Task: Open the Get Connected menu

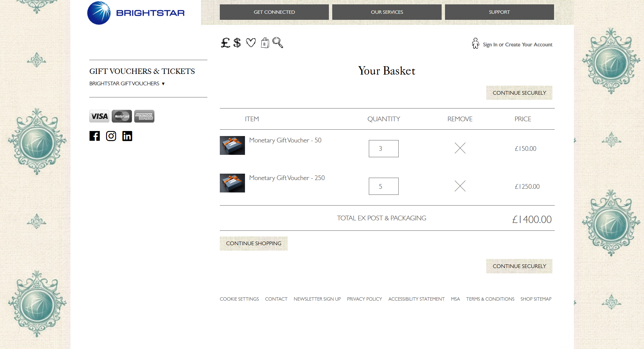Action: (x=274, y=12)
